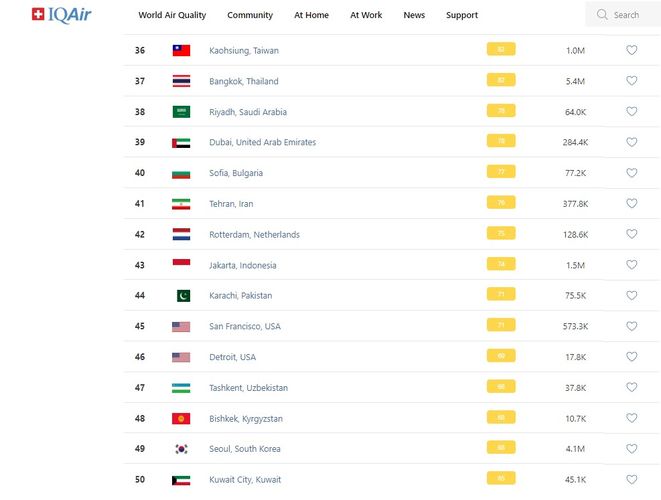Image resolution: width=661 pixels, height=500 pixels.
Task: Toggle favorite heart for Tehran
Action: [x=631, y=204]
